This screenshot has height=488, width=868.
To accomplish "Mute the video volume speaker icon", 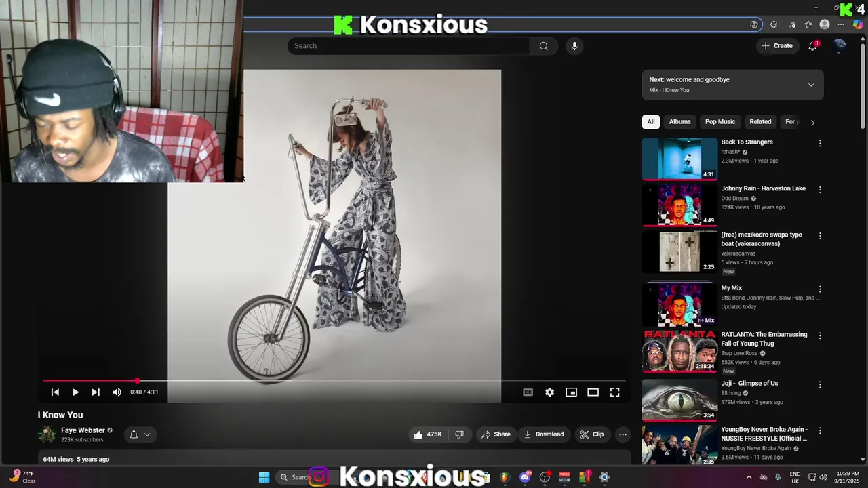I will (117, 392).
